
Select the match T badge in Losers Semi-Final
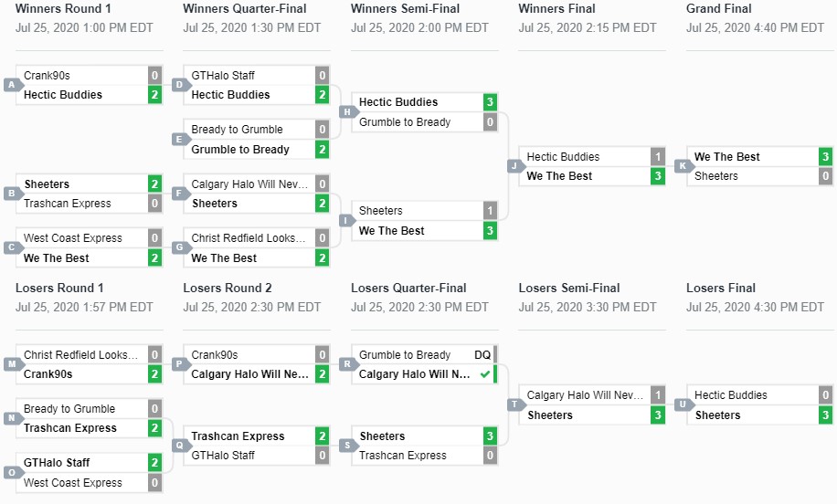514,405
